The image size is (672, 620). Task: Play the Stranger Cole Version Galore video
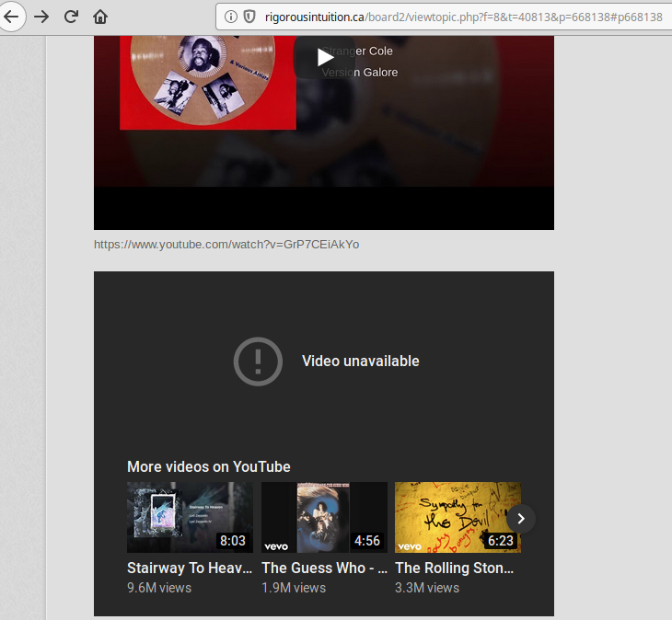[x=325, y=57]
